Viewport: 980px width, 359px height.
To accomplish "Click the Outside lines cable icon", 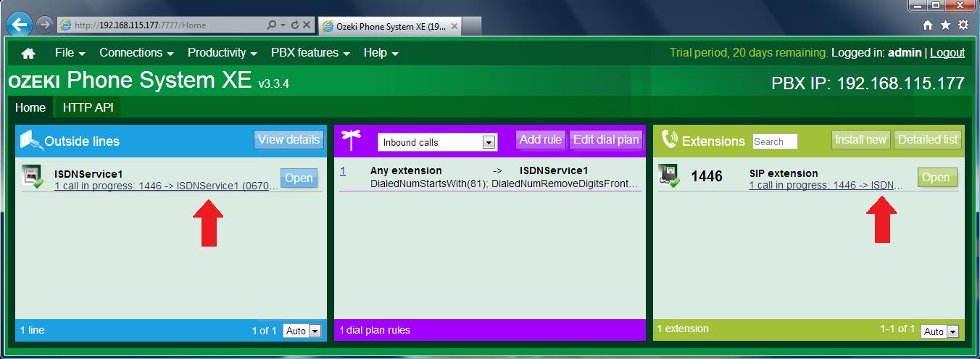I will [31, 139].
